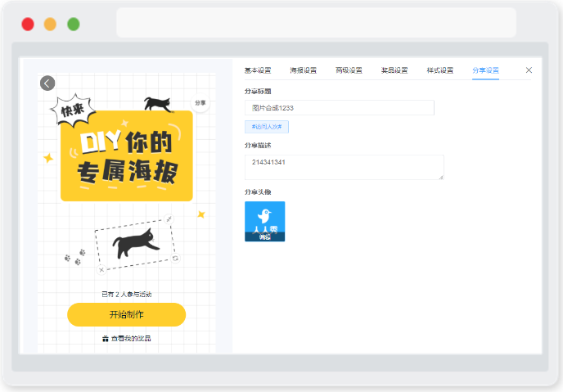Click the 分享标题 label
This screenshot has width=563, height=392.
coord(258,91)
